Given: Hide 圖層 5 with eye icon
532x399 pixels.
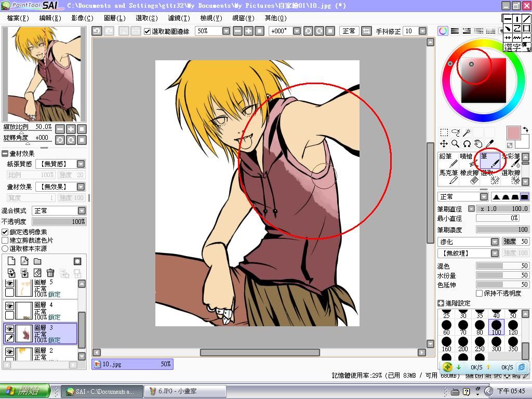Looking at the screenshot, I should click(9, 283).
